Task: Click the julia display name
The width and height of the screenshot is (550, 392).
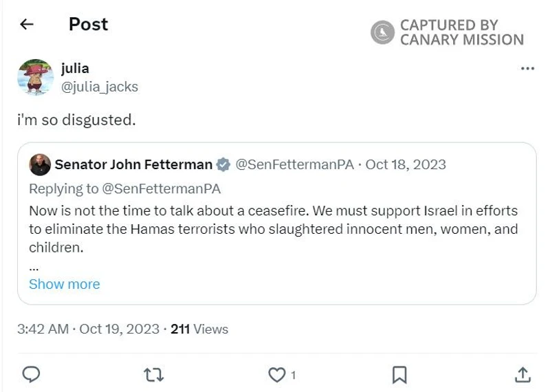Action: tap(75, 68)
